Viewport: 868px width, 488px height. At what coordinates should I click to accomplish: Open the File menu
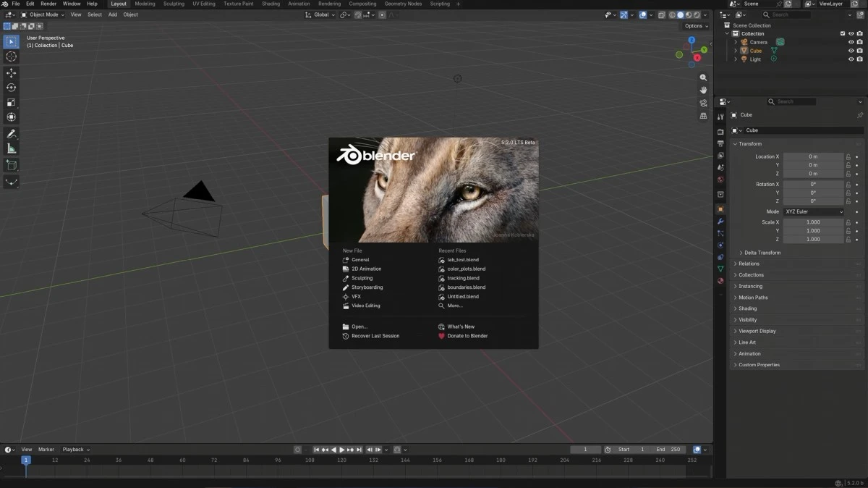point(16,4)
